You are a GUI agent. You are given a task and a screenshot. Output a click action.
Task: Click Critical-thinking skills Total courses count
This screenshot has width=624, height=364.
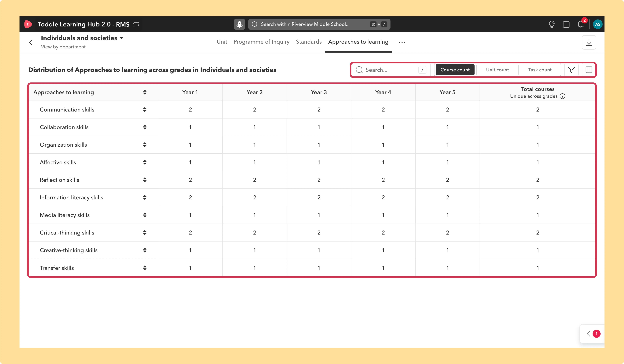538,232
